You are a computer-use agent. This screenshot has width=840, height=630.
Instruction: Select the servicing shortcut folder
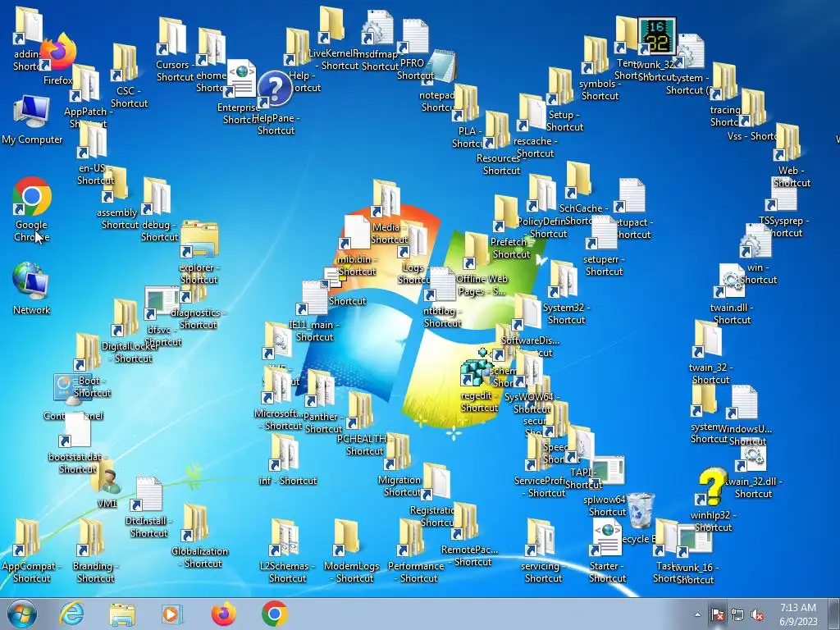coord(540,538)
